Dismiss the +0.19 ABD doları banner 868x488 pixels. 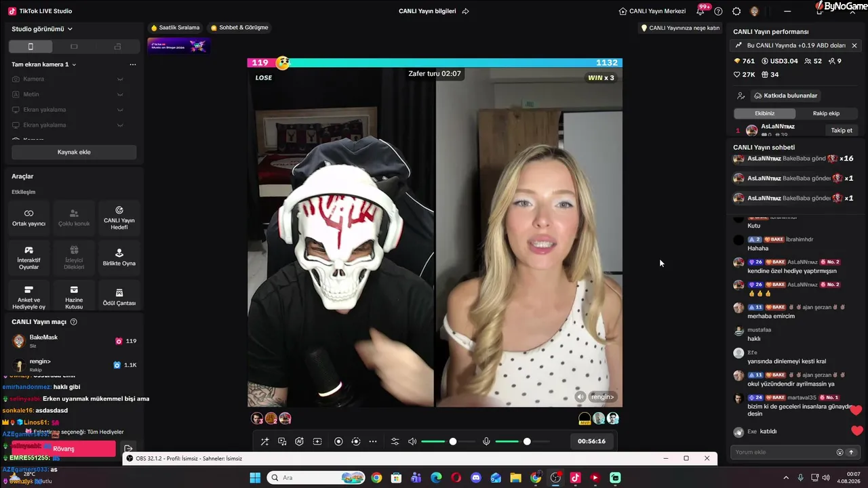854,45
